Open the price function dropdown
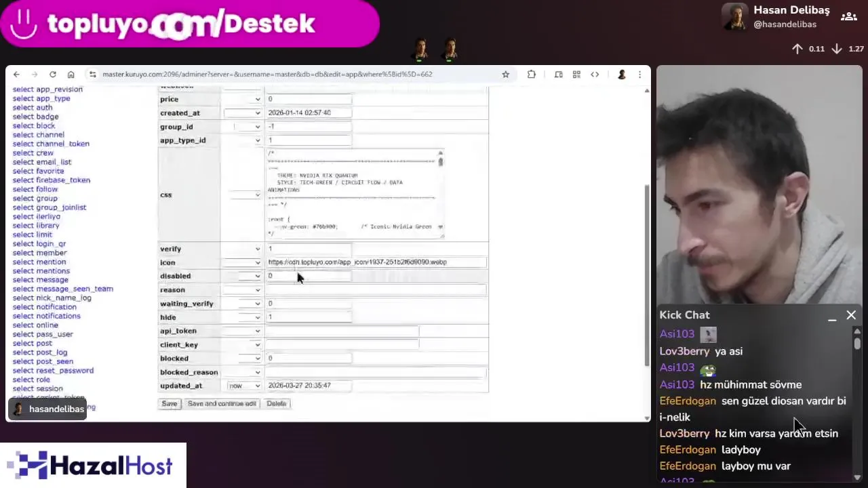 tap(243, 100)
